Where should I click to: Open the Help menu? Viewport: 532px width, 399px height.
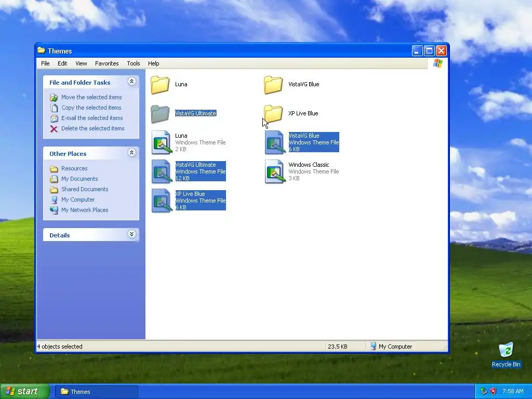point(153,63)
